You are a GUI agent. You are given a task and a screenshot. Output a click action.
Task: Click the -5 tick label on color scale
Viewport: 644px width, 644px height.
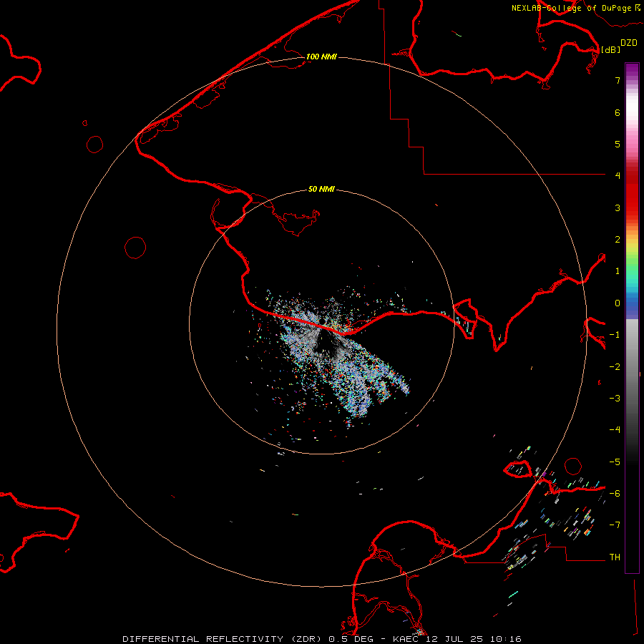[x=615, y=462]
